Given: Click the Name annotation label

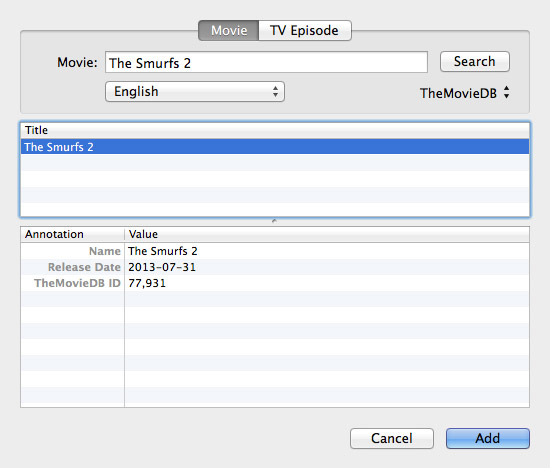Looking at the screenshot, I should [105, 251].
